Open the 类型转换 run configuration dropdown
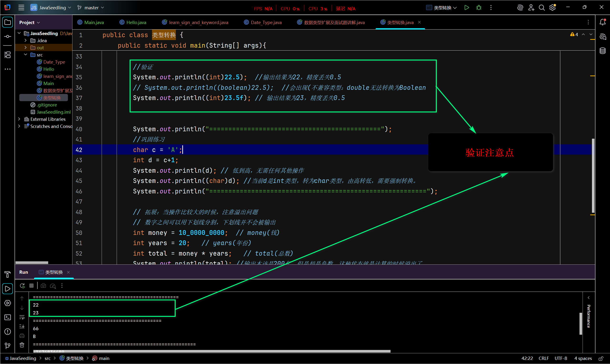The height and width of the screenshot is (364, 610). tap(442, 8)
